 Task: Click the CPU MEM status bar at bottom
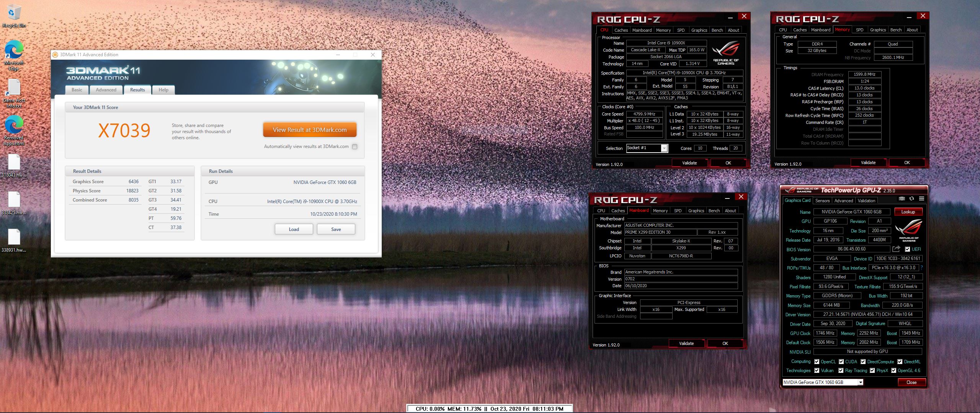(x=489, y=409)
